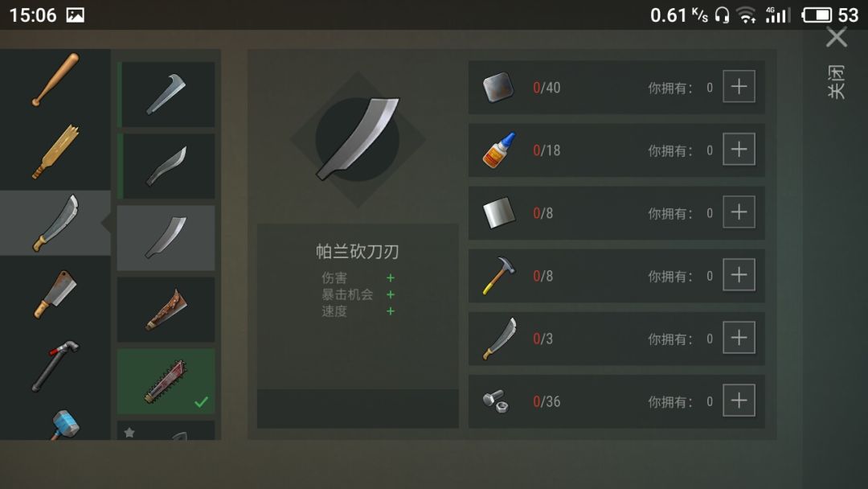Select the wooden plank weapon

pyautogui.click(x=55, y=151)
